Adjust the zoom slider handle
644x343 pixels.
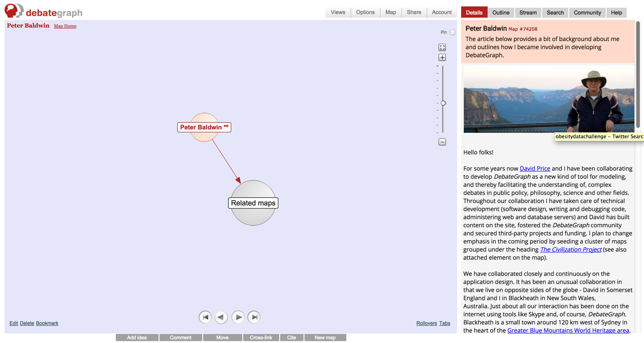(x=443, y=103)
